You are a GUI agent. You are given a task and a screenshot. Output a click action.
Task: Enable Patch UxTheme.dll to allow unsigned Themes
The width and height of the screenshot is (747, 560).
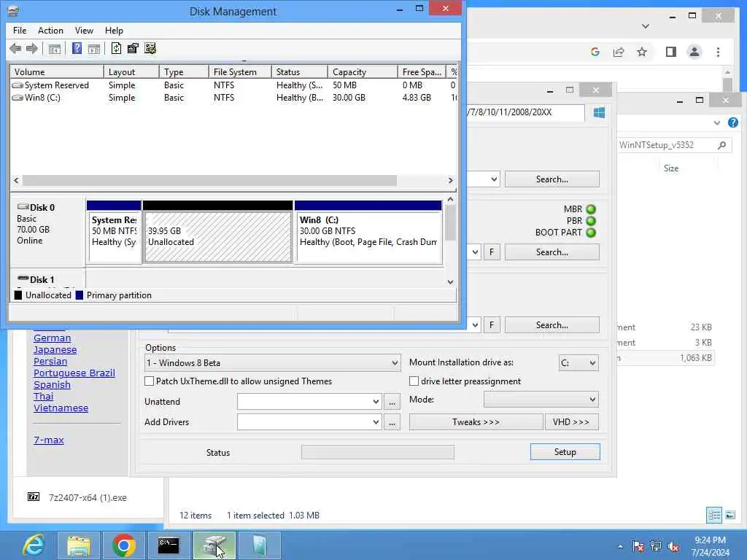149,381
